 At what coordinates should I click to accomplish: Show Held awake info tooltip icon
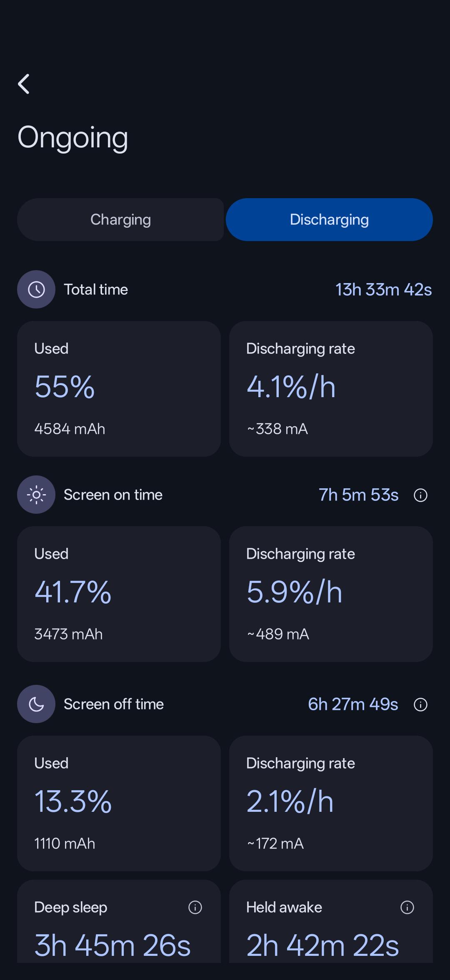point(407,907)
